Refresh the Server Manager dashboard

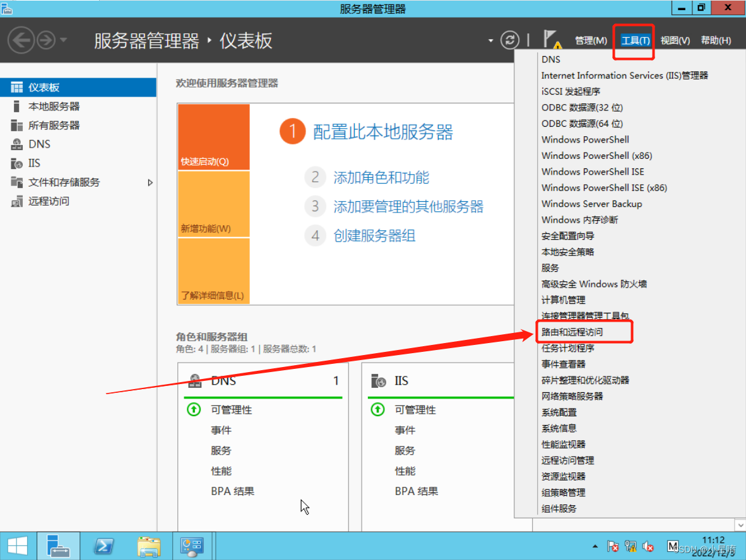[509, 40]
